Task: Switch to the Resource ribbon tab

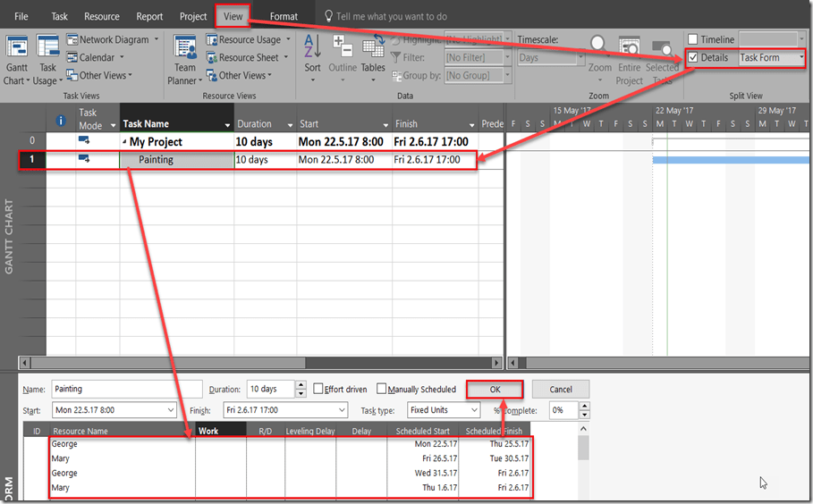Action: [x=102, y=16]
